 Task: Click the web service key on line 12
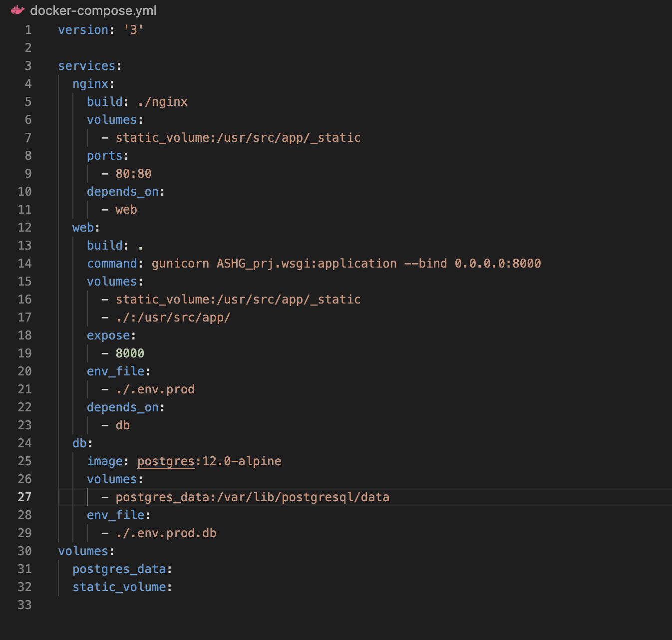coord(83,228)
